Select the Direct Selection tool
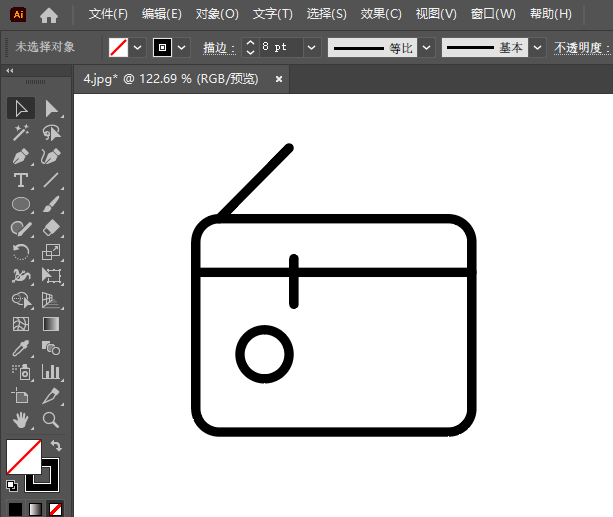The width and height of the screenshot is (613, 517). point(51,108)
